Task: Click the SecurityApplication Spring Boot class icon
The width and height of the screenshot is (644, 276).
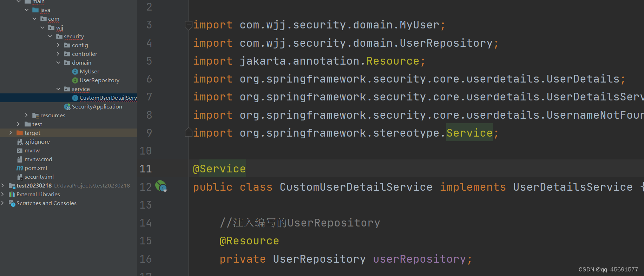Action: (x=67, y=107)
